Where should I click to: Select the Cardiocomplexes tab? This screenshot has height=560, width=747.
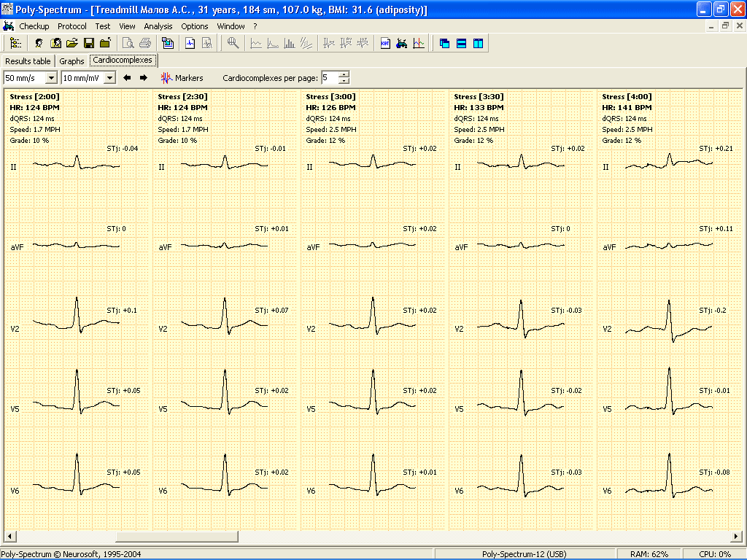(123, 60)
